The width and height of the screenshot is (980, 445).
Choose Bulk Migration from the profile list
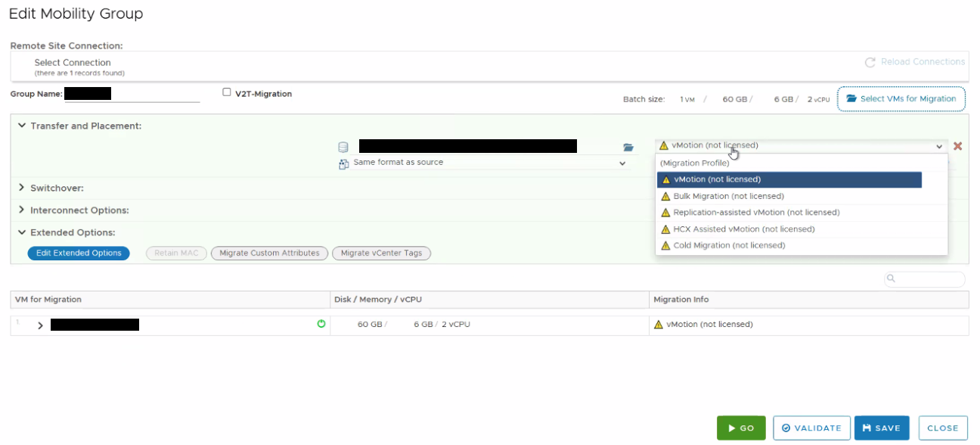(728, 196)
